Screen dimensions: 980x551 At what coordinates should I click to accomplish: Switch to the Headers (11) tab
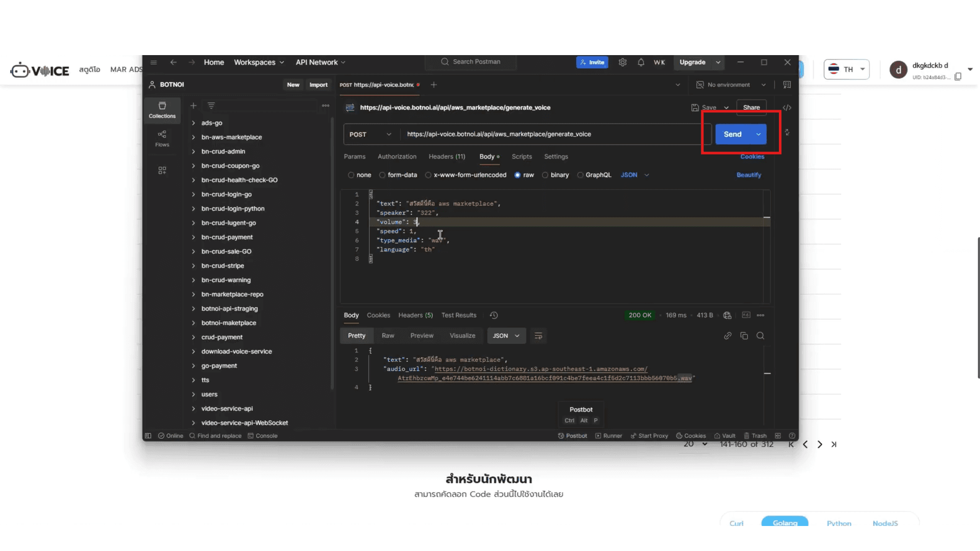447,157
